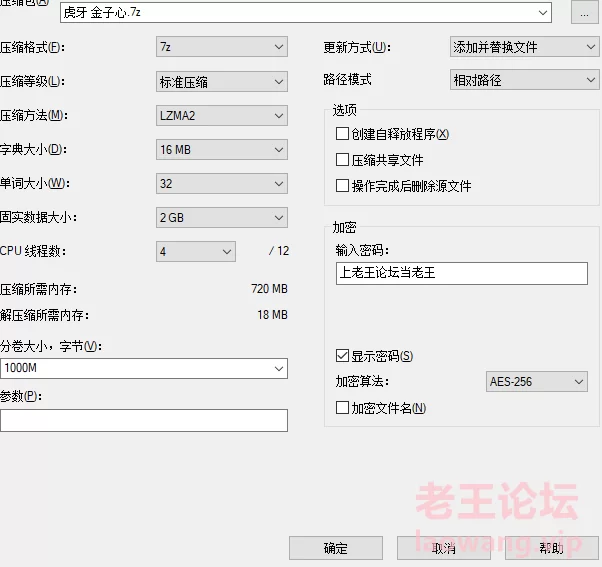Click the browse "..." button for archive path
The image size is (602, 567).
[x=584, y=12]
